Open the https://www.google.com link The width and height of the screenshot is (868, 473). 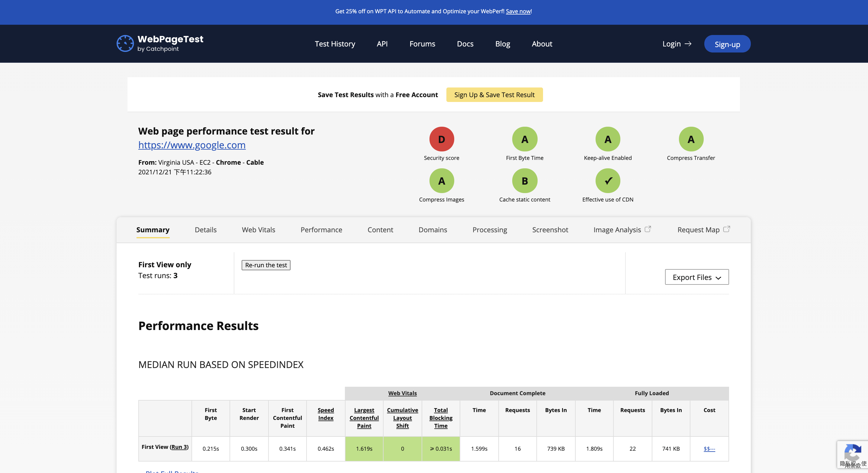point(192,145)
